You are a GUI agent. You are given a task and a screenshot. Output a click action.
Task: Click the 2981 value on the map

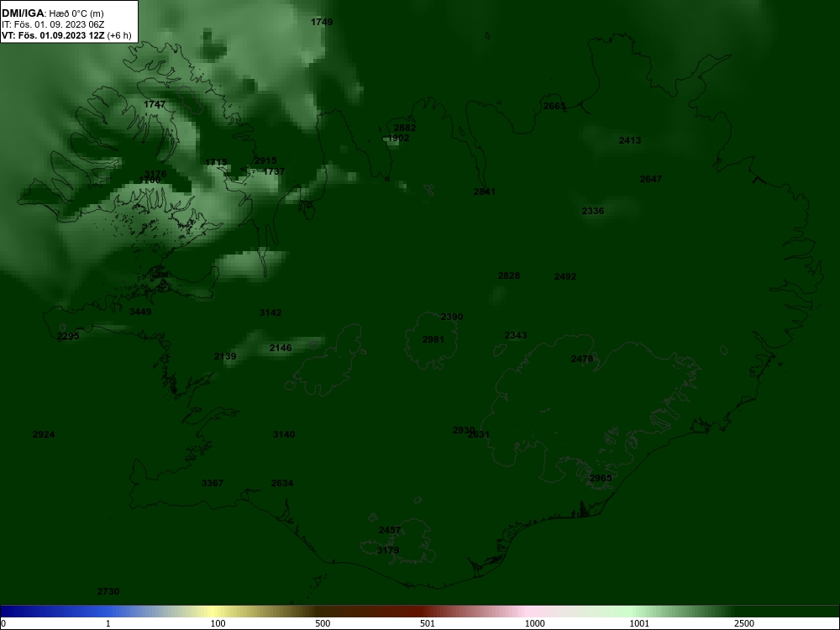[433, 339]
